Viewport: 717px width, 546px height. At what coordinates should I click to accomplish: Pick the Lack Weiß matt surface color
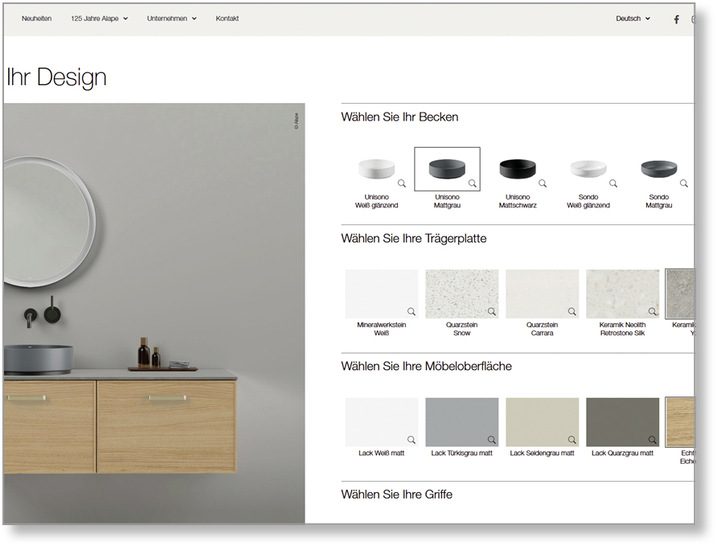coord(380,421)
